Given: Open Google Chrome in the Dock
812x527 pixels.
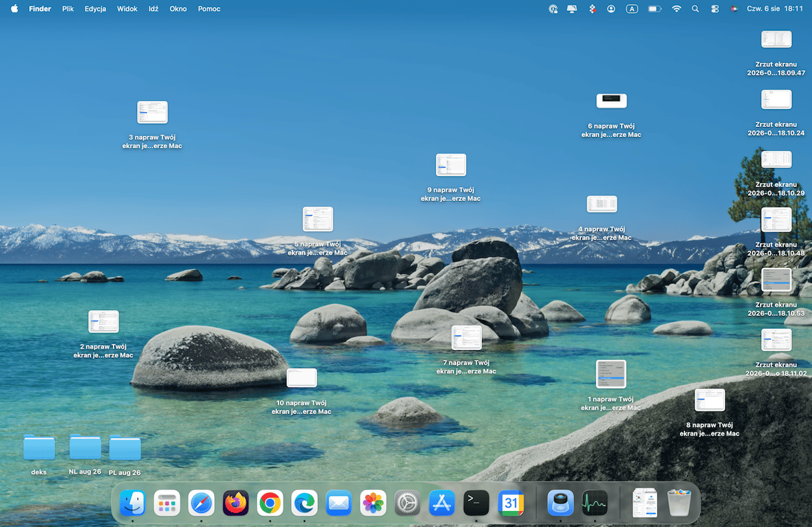Looking at the screenshot, I should (x=270, y=503).
